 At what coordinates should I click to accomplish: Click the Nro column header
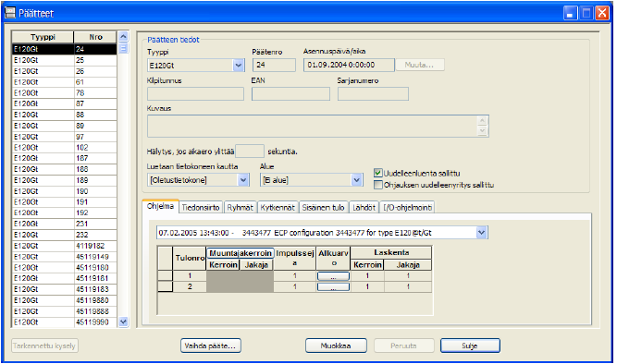[x=95, y=37]
